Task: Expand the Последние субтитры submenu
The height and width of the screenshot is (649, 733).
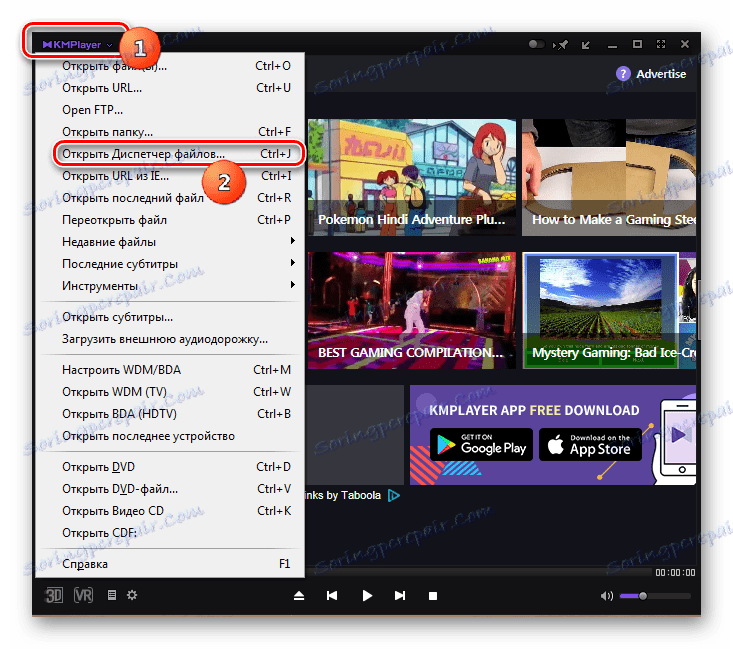Action: click(x=170, y=264)
